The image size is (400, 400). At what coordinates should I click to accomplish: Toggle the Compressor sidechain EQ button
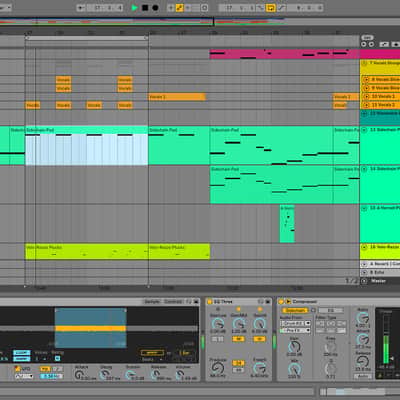tap(331, 310)
